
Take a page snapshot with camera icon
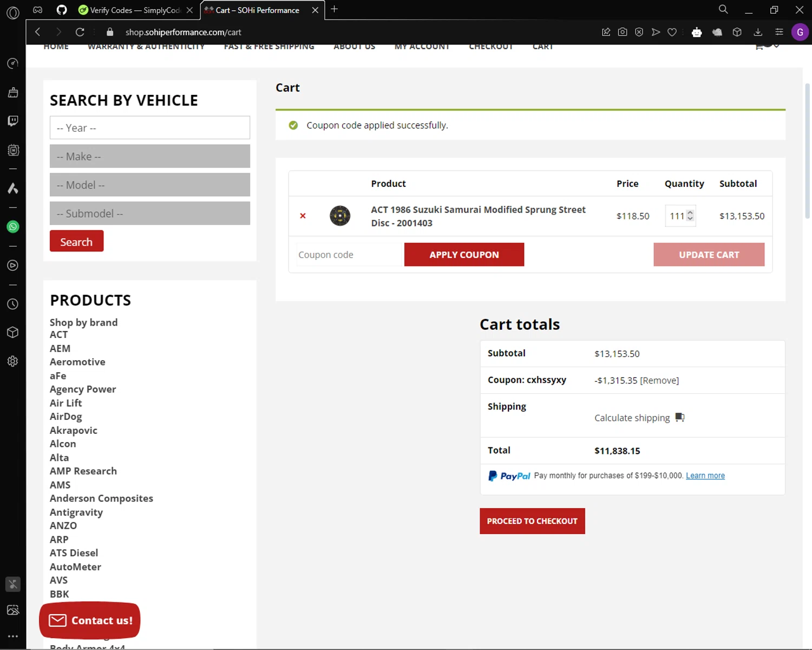[623, 32]
